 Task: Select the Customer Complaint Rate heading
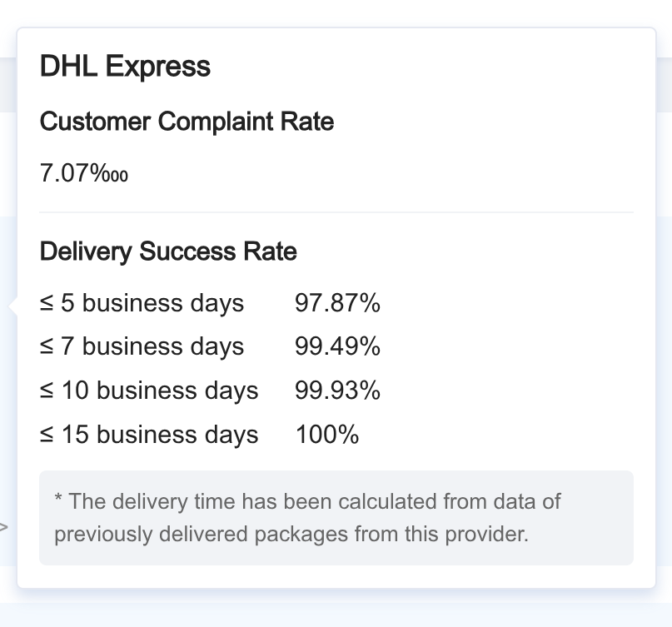tap(187, 122)
